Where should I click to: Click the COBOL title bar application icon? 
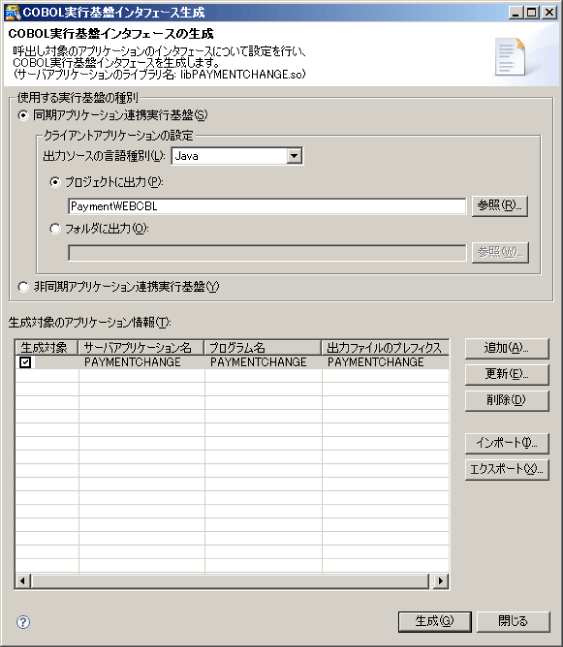(x=12, y=12)
